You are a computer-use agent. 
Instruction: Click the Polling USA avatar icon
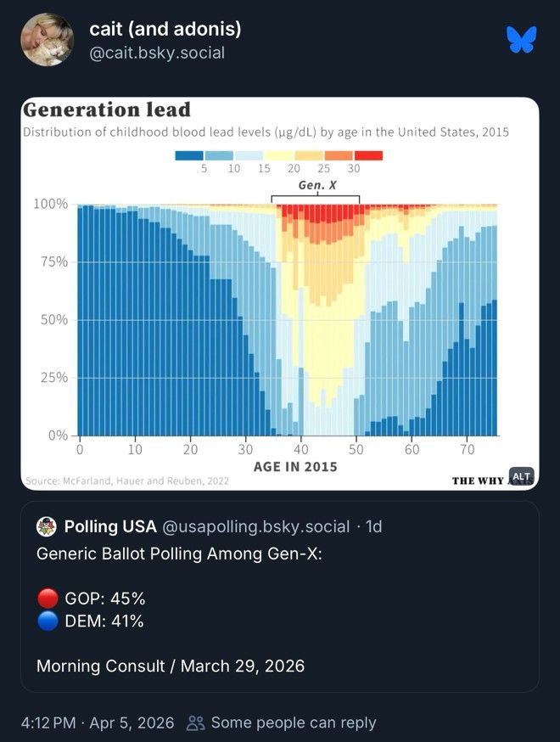coord(47,526)
